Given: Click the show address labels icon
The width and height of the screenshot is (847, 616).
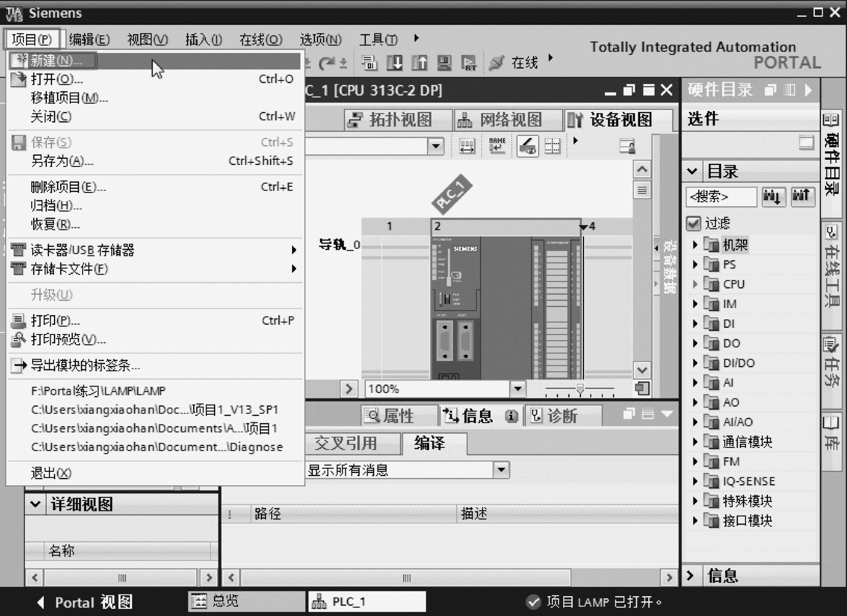Looking at the screenshot, I should point(528,146).
